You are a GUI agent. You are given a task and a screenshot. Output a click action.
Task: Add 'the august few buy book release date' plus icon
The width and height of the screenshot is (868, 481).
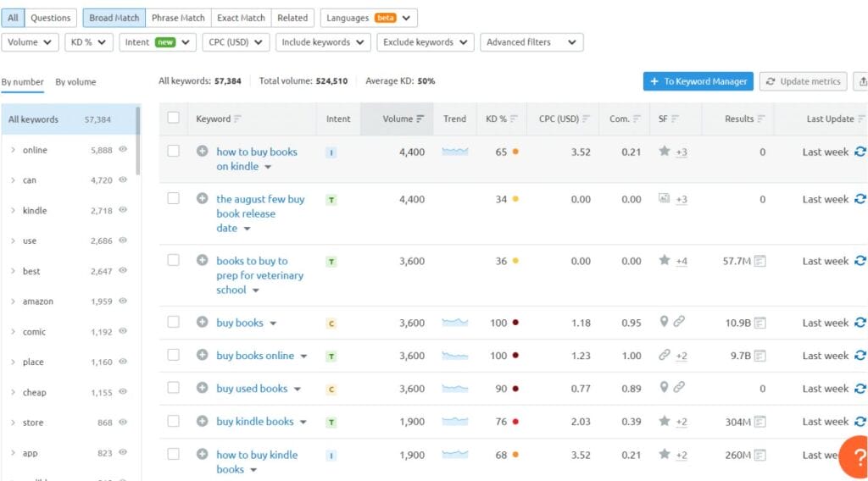202,198
